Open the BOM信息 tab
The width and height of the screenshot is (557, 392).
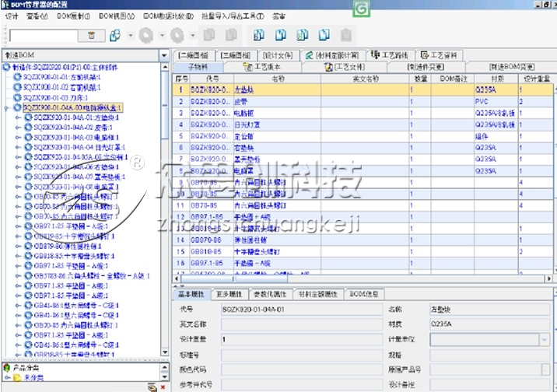click(363, 294)
